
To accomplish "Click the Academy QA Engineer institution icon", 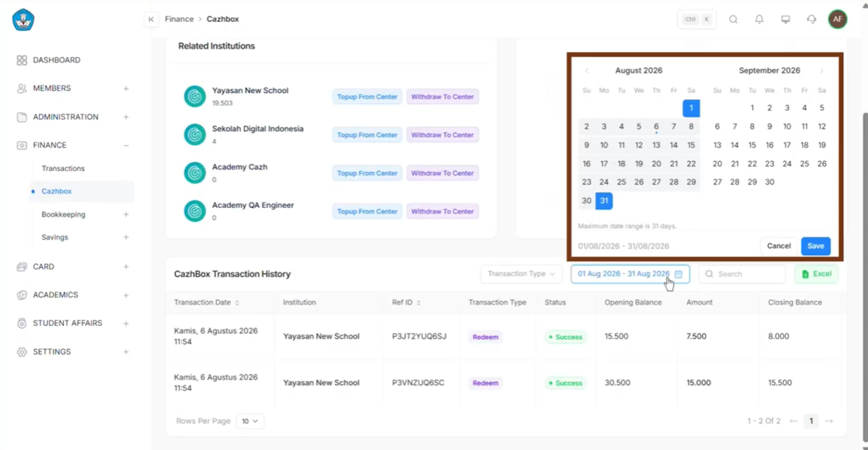I will (195, 211).
